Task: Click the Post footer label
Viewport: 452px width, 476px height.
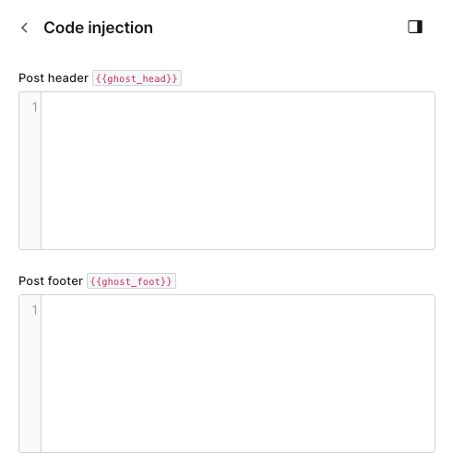Action: (51, 281)
